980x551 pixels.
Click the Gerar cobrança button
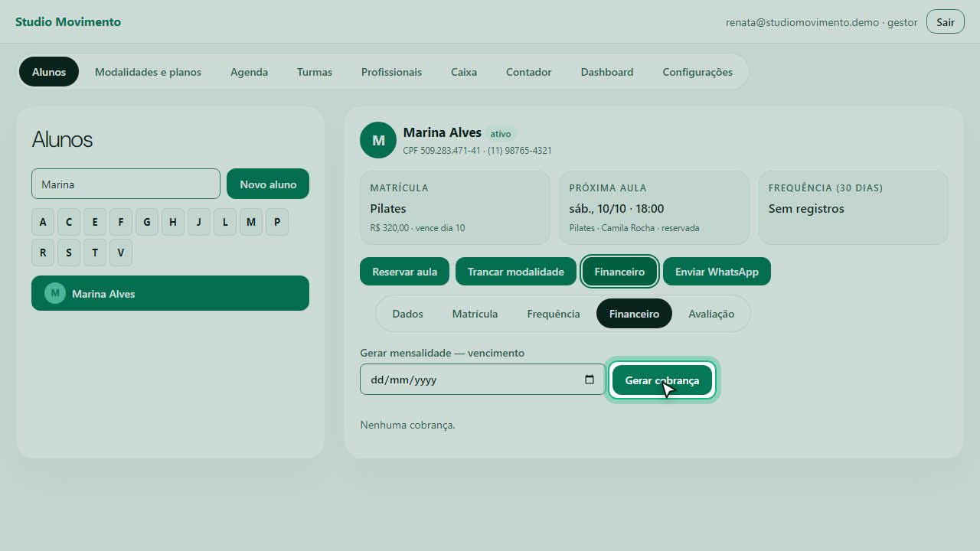pos(662,380)
